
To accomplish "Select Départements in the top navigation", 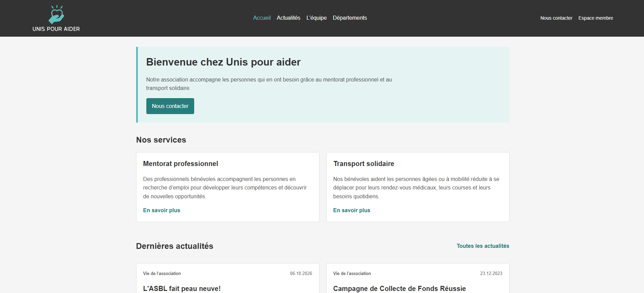I will coord(350,18).
